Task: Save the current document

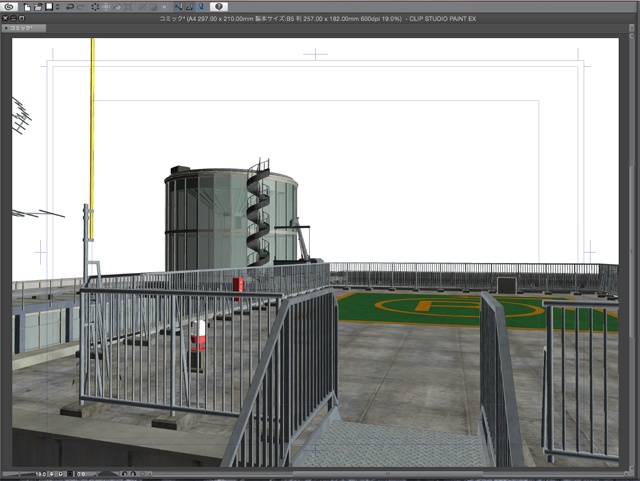Action: (49, 7)
